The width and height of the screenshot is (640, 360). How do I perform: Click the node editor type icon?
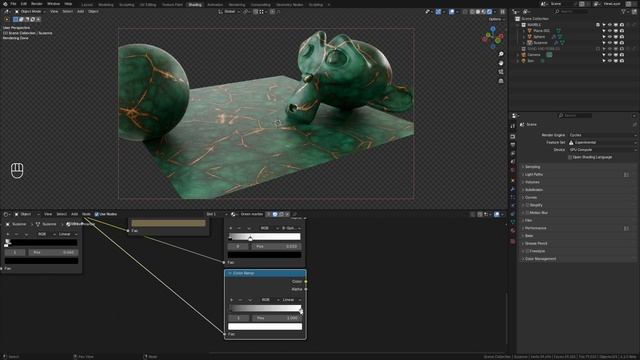click(6, 214)
